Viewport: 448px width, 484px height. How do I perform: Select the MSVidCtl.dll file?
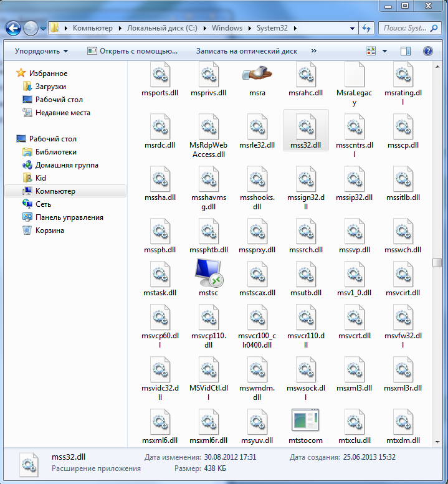click(208, 379)
